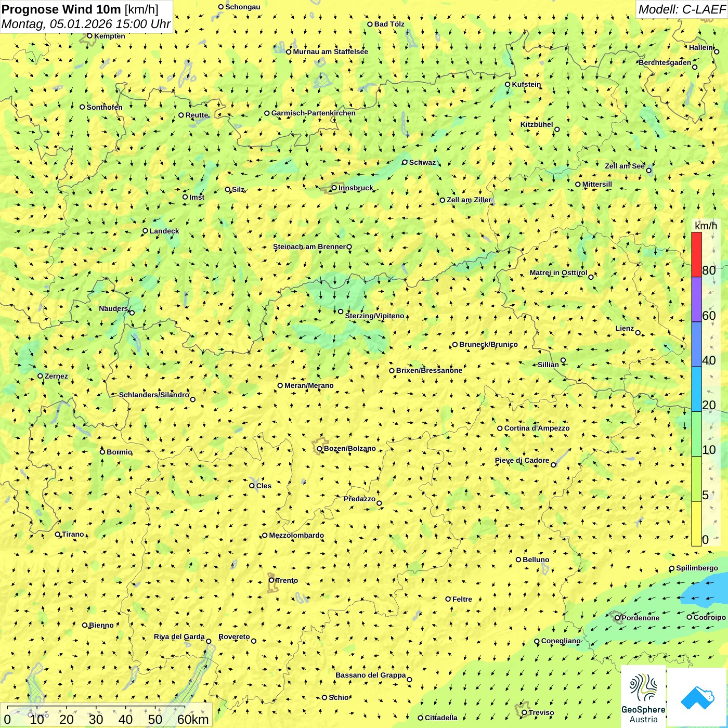728x728 pixels.
Task: Click the Landeck city label
Action: 164,231
